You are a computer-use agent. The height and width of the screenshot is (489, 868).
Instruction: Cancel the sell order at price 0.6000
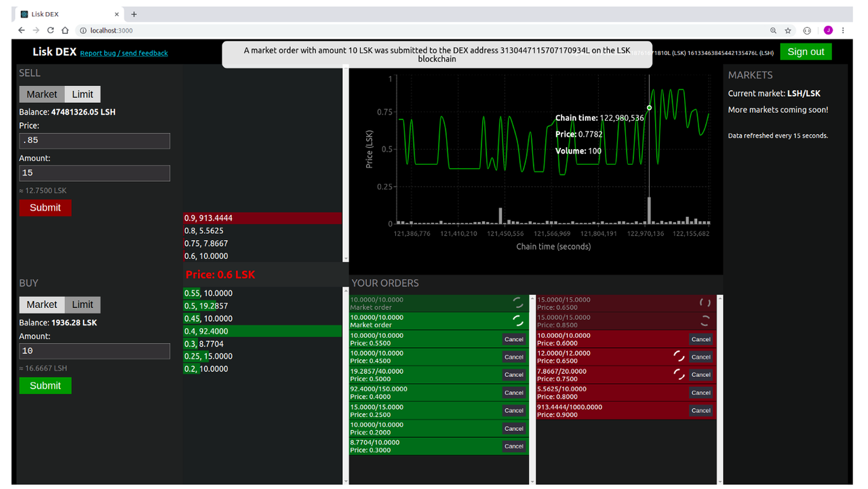(701, 339)
